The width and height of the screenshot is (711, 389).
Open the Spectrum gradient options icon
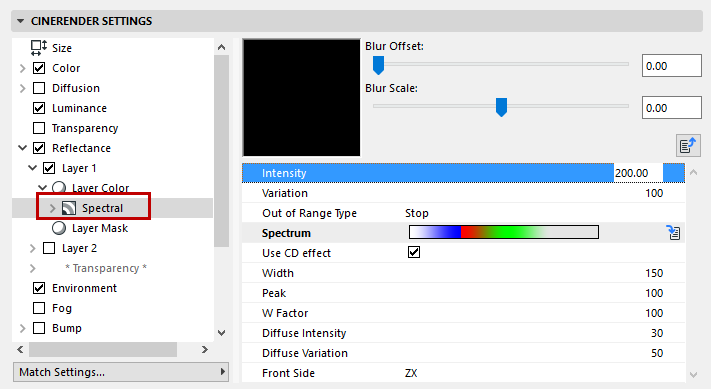[673, 233]
